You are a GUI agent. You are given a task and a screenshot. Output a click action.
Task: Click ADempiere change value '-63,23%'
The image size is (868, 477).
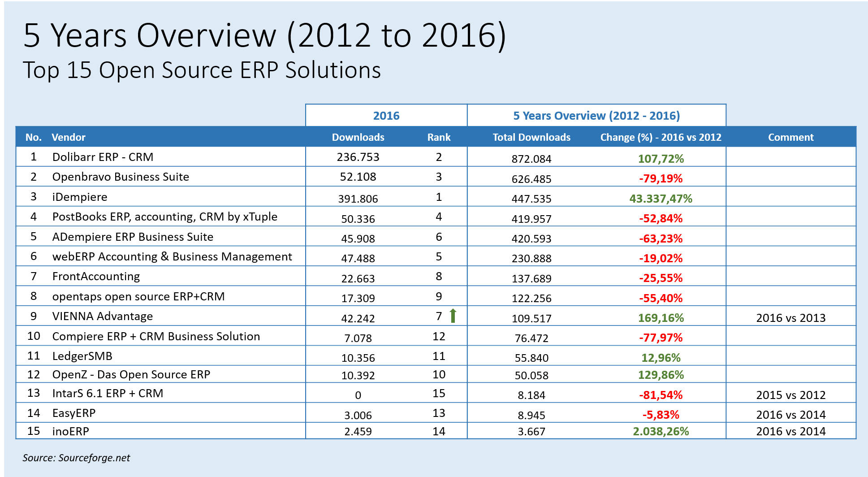tap(661, 238)
